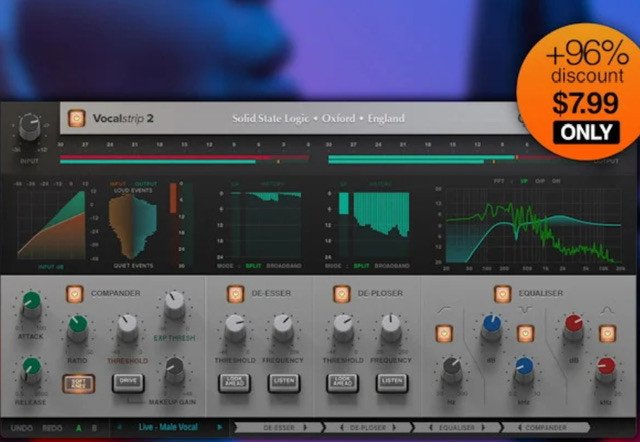Move De-Ploser earlier using its left arrow
Screen dimensions: 640x442
pos(342,428)
